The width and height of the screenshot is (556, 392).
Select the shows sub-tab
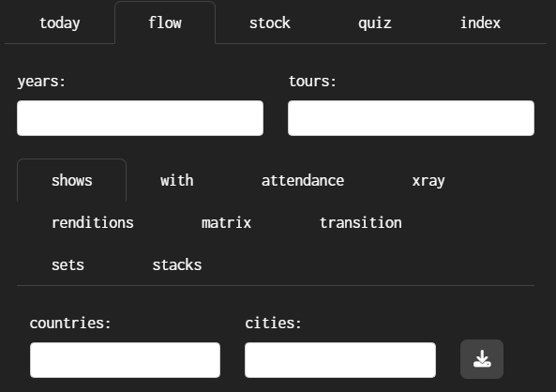71,181
